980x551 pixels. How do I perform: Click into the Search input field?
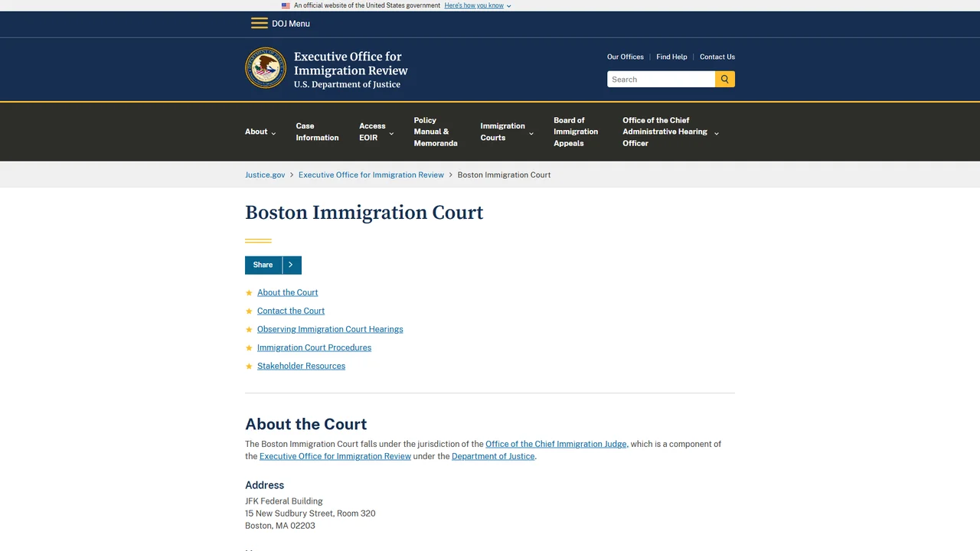661,79
